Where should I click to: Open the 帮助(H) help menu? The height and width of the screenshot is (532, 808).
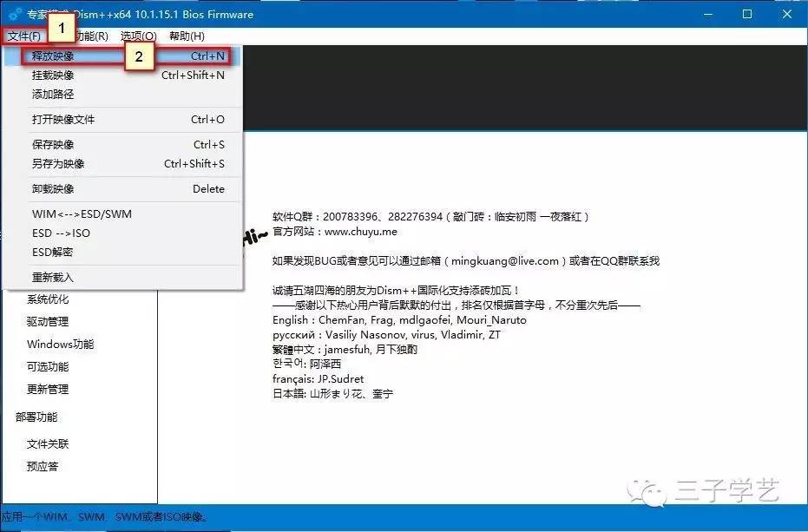coord(186,36)
